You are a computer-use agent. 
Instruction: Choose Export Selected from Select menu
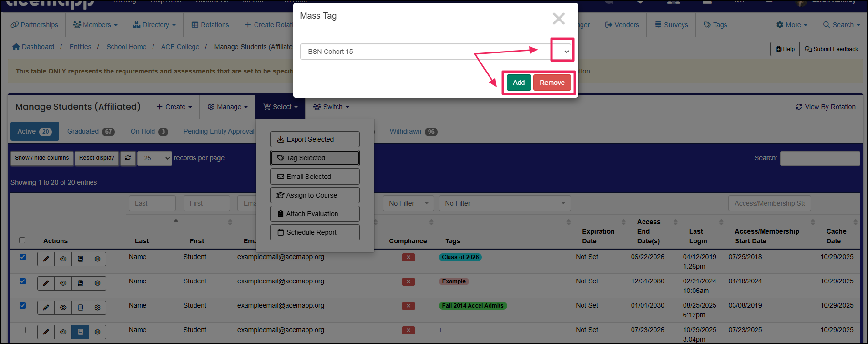(x=315, y=139)
